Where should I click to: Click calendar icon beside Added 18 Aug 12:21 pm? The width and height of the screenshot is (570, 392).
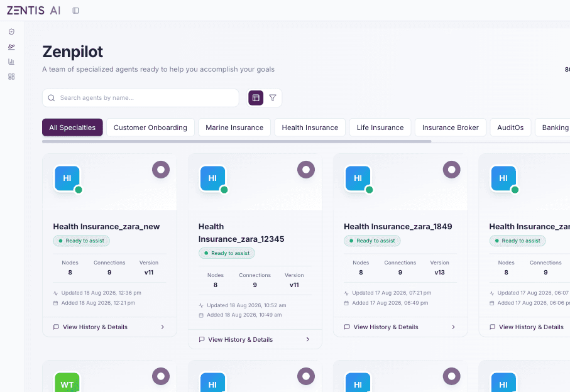click(x=56, y=303)
